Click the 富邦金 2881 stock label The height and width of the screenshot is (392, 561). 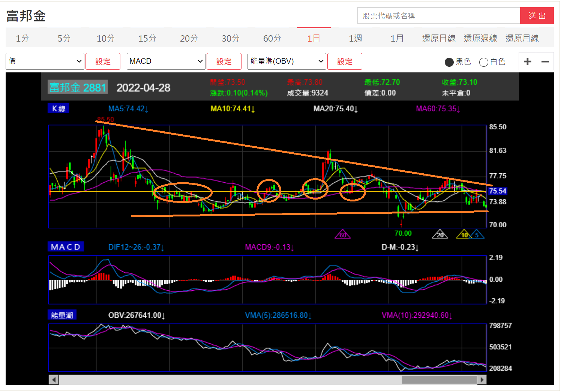[78, 87]
